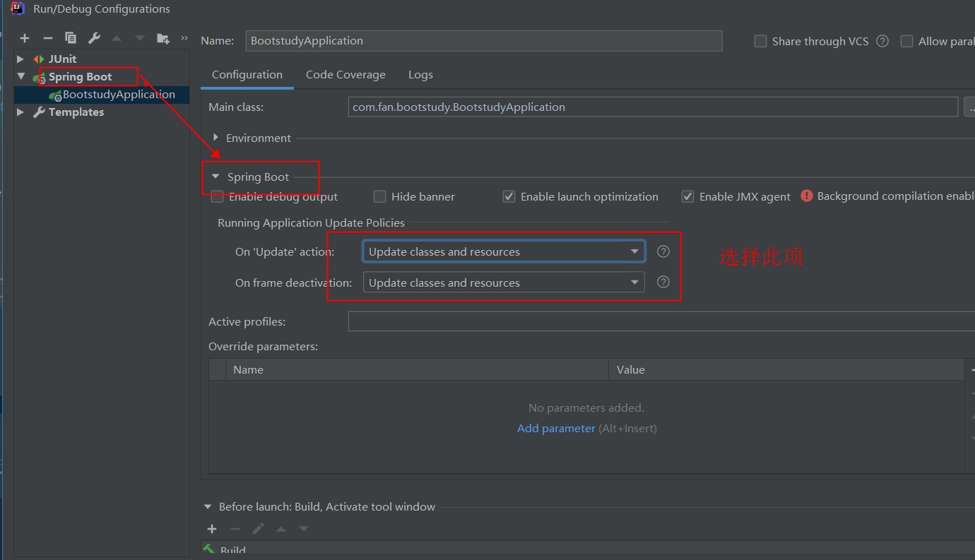
Task: Open On frame deactivation dropdown
Action: (503, 282)
